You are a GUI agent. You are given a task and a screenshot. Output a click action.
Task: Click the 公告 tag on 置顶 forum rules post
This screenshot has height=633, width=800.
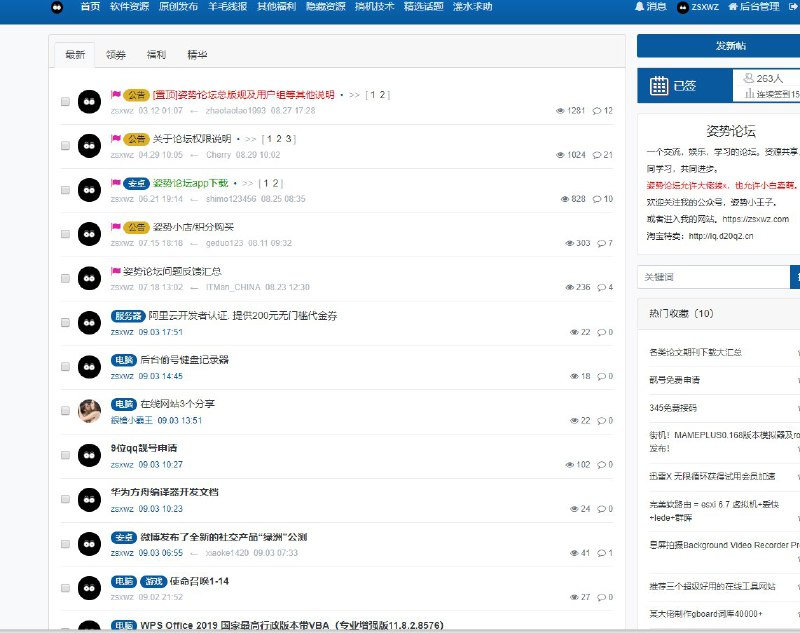pyautogui.click(x=136, y=95)
